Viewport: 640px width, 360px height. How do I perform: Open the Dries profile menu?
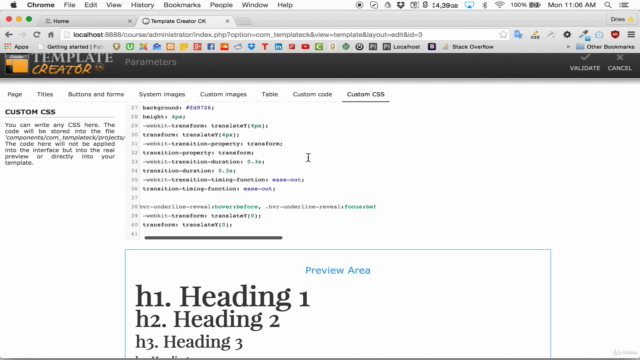tap(622, 19)
